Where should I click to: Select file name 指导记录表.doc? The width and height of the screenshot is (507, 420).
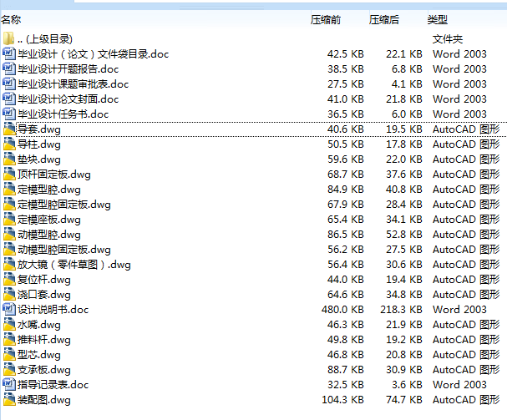(53, 385)
